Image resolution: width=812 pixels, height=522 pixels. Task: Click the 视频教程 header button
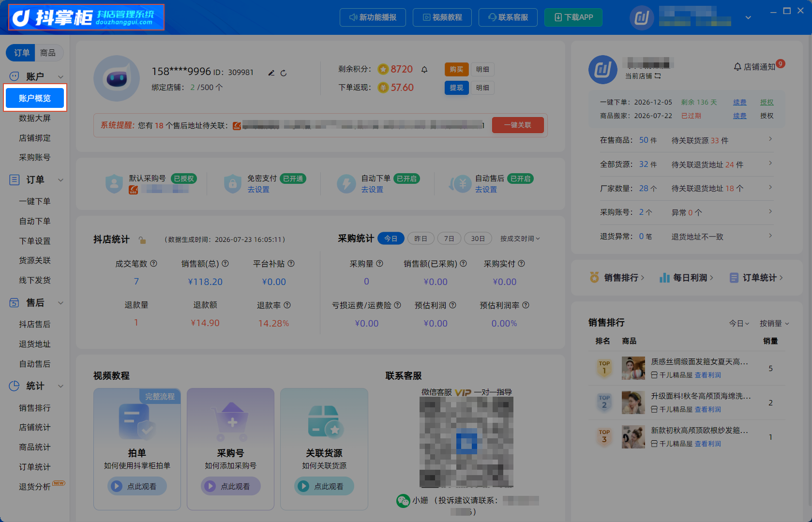coord(442,17)
